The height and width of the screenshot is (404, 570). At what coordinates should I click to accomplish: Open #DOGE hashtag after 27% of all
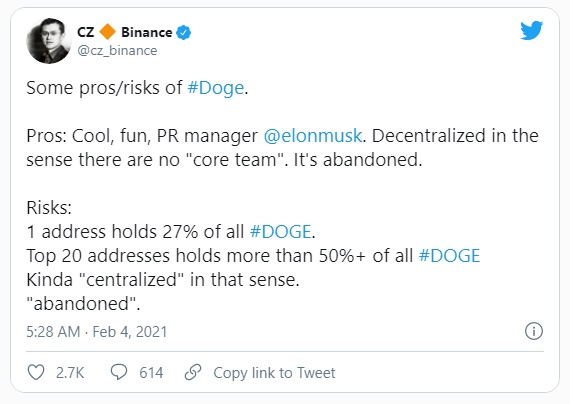280,232
